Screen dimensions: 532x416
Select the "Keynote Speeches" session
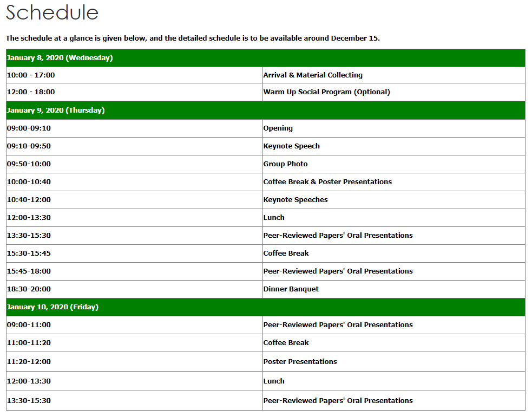point(295,200)
